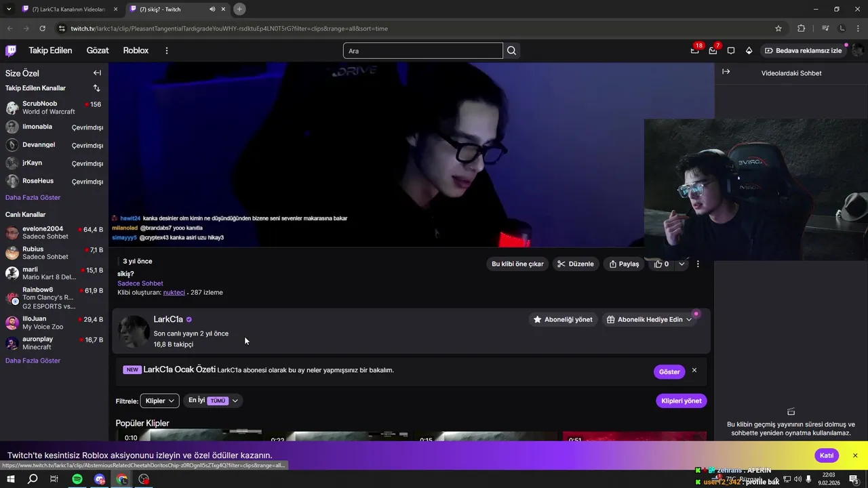This screenshot has height=488, width=868.
Task: Click Bu klibi öne çıkar button
Action: (517, 264)
